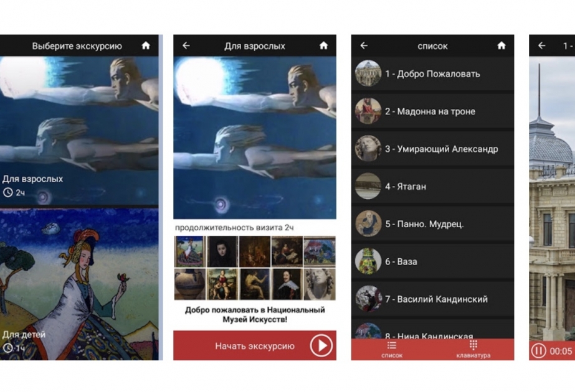
Task: Tap the Madonna with children painting thumbnail
Action: click(x=222, y=284)
